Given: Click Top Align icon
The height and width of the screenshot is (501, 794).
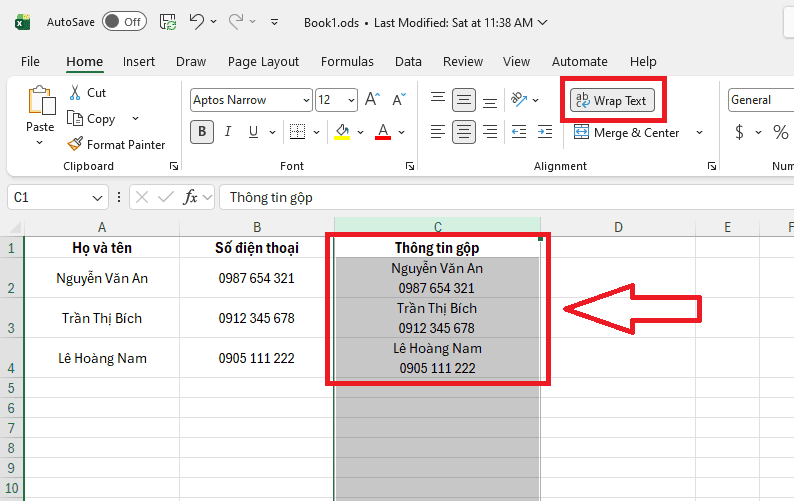Looking at the screenshot, I should click(438, 99).
